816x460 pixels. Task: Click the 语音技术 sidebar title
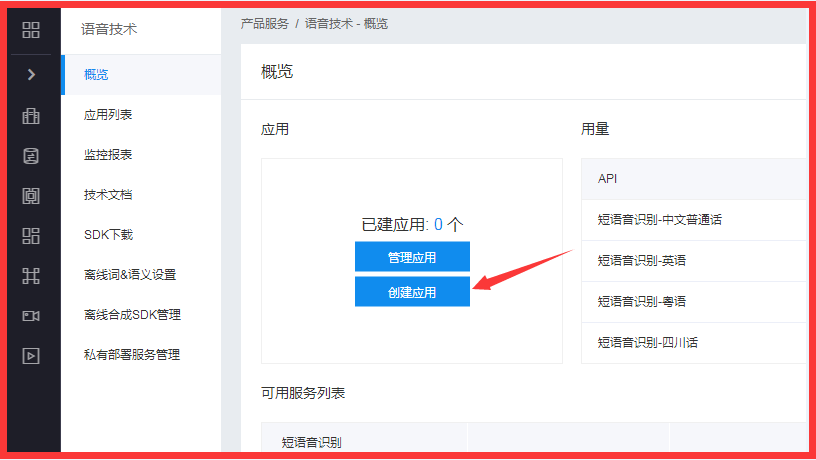point(109,29)
